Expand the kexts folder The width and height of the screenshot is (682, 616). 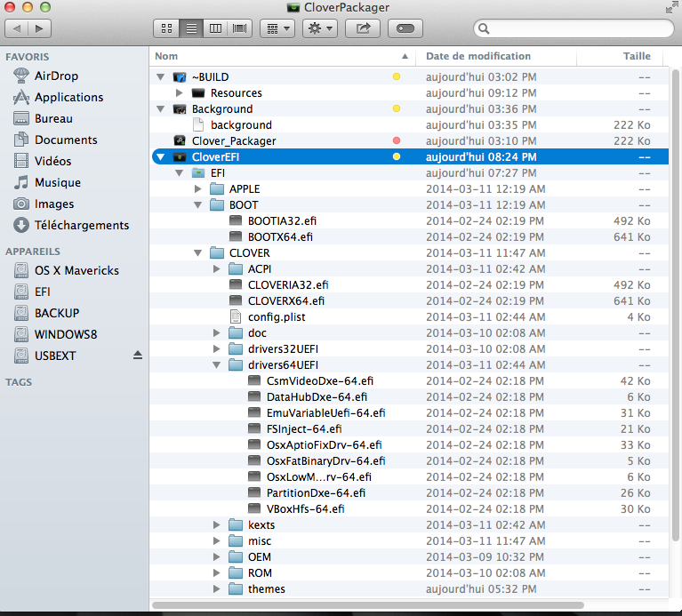tap(217, 525)
